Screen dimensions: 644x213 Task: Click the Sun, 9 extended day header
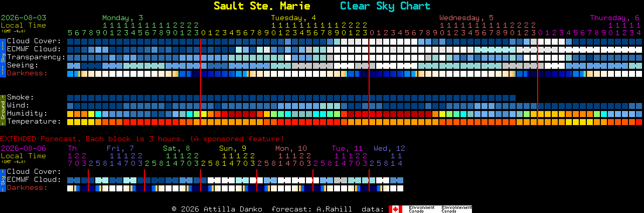pyautogui.click(x=233, y=148)
